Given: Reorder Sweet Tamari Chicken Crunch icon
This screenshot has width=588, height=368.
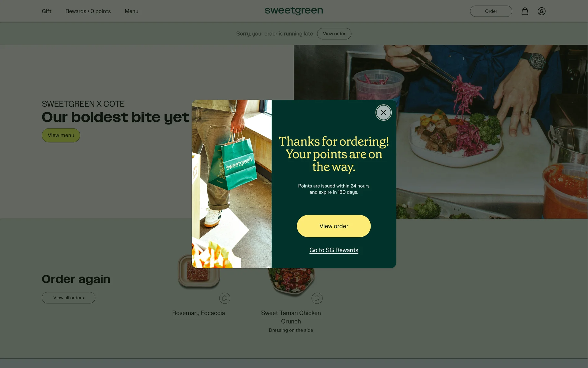Looking at the screenshot, I should click(x=317, y=298).
